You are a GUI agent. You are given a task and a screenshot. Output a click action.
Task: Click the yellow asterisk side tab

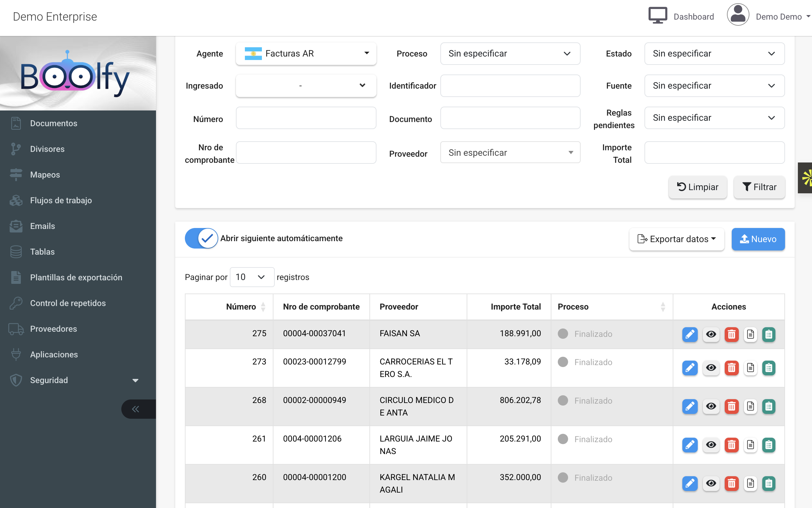[806, 178]
